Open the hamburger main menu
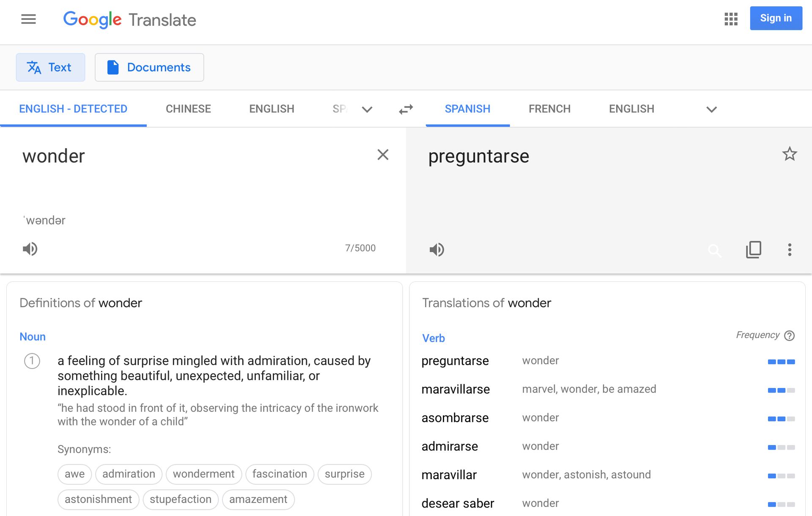 click(x=28, y=19)
